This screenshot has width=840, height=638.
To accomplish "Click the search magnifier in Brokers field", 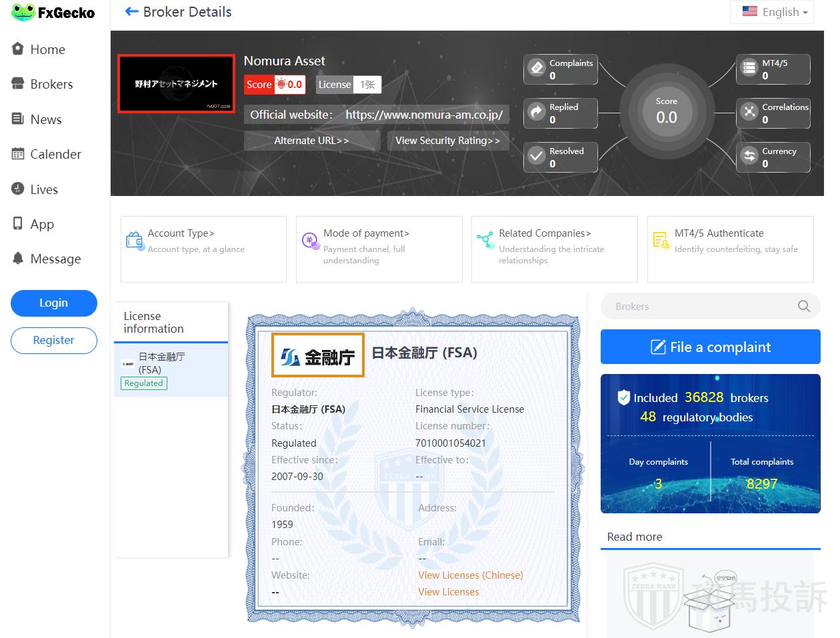I will click(x=804, y=307).
